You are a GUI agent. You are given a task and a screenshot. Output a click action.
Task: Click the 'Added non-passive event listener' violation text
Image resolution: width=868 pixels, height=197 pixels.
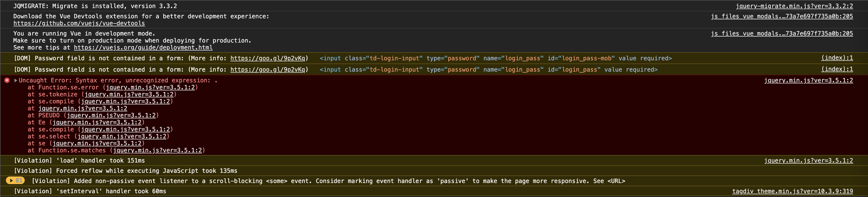tap(328, 181)
